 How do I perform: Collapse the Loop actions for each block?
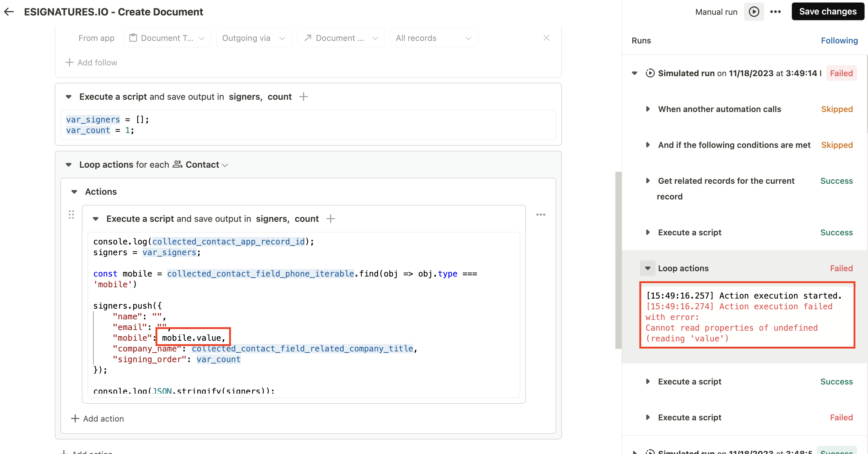69,165
